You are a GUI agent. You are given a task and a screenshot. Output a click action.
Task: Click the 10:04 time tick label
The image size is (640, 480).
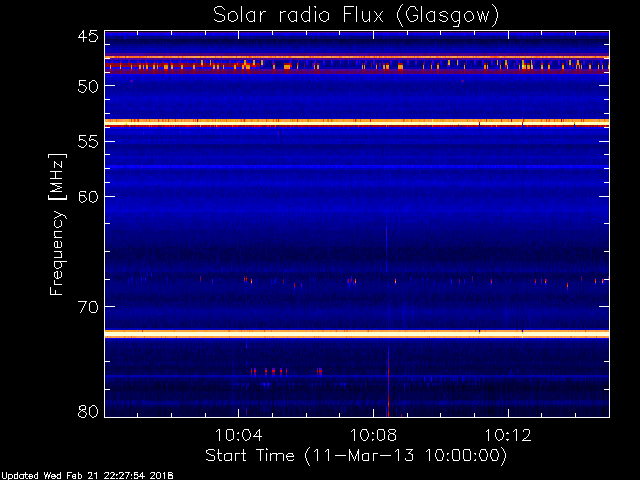[x=238, y=436]
